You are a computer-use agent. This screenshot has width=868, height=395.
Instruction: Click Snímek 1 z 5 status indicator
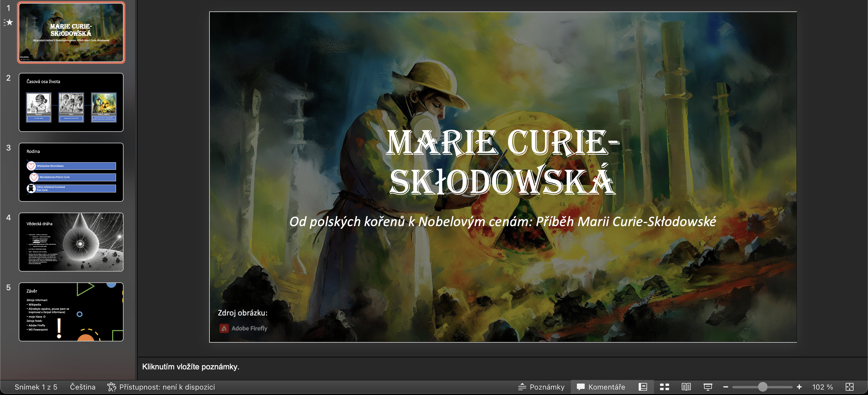(36, 387)
